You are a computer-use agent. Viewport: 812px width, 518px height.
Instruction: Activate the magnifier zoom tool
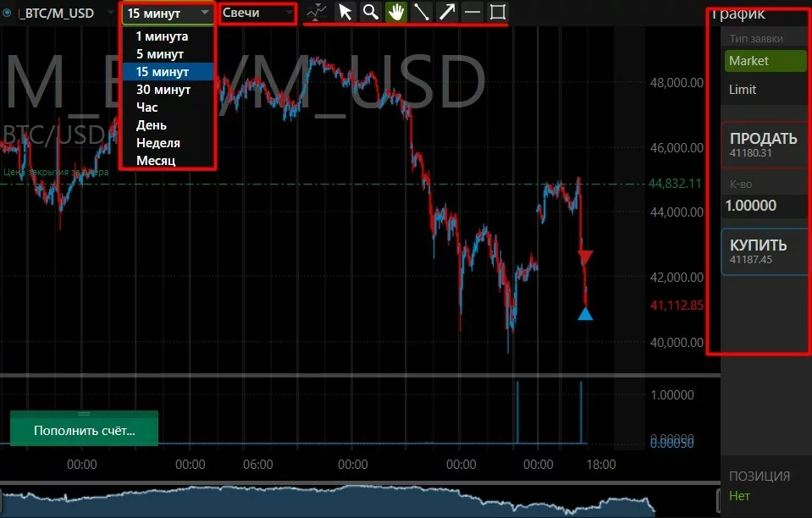370,12
